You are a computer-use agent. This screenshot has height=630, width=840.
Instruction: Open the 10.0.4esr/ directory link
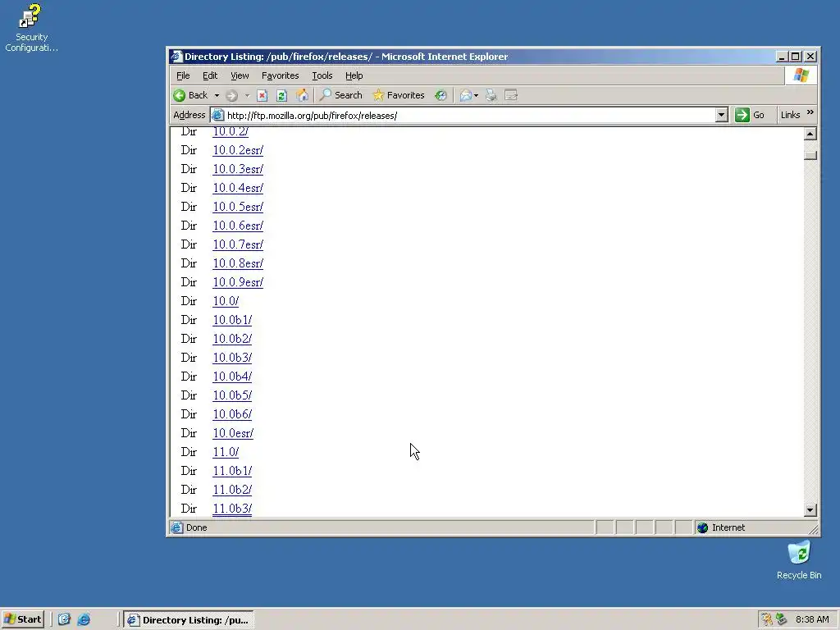click(x=238, y=188)
